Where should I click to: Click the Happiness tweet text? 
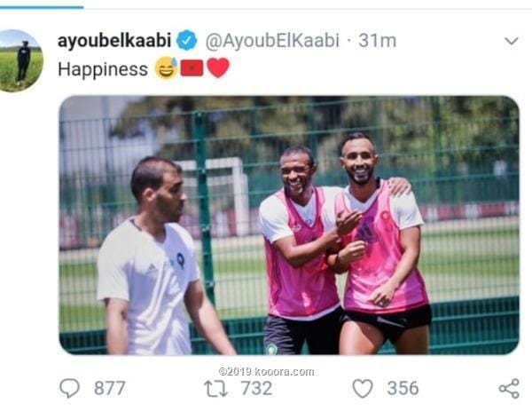(103, 69)
